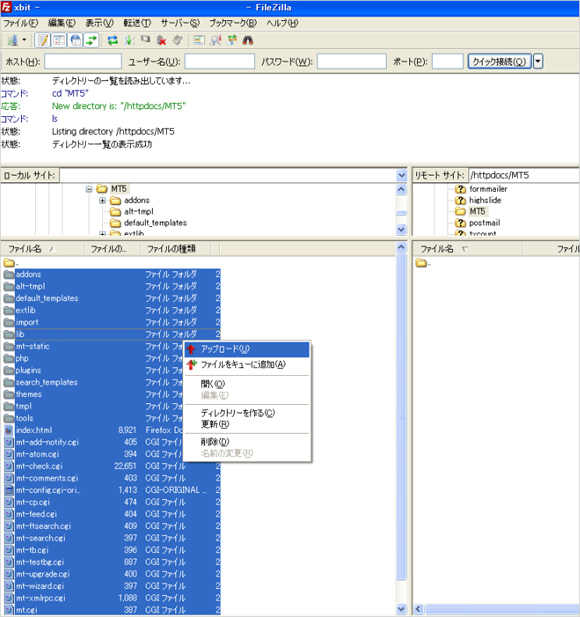Open the 転送 menu

coord(137,23)
